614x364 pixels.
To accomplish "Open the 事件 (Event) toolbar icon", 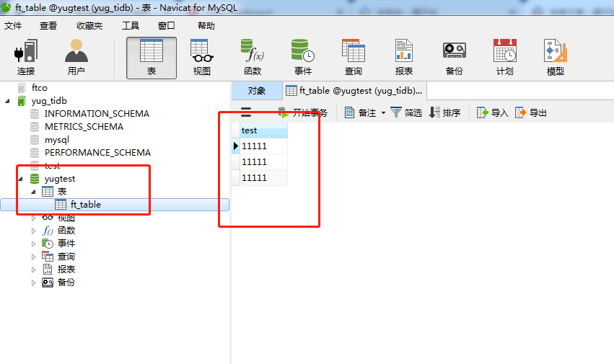I will [303, 58].
